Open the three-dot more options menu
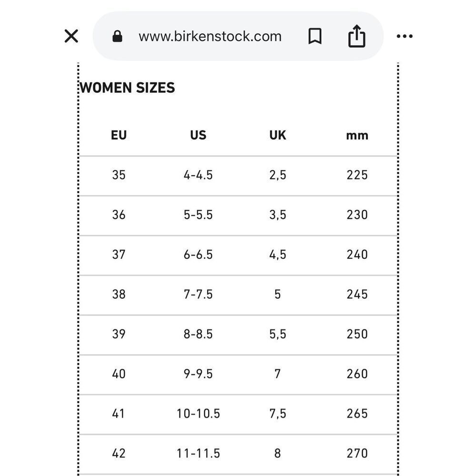The image size is (476, 476). pos(404,36)
